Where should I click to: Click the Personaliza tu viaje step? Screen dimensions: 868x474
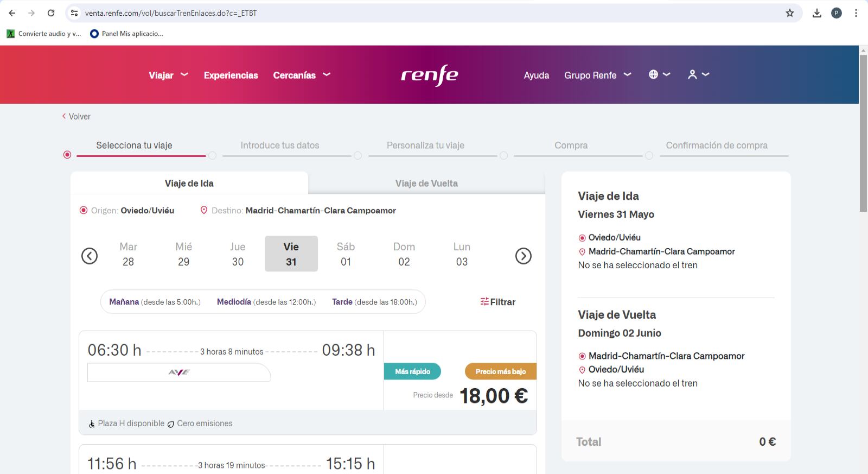425,145
